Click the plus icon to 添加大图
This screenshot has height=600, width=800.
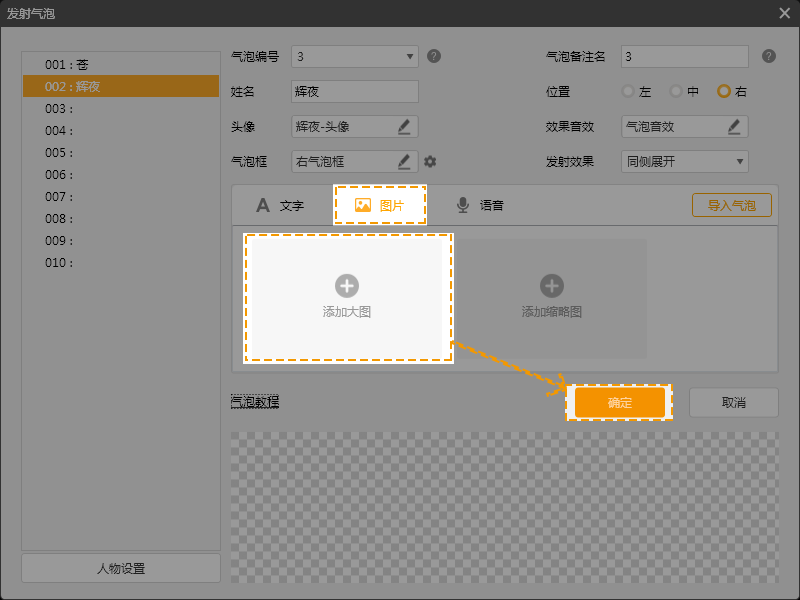347,286
